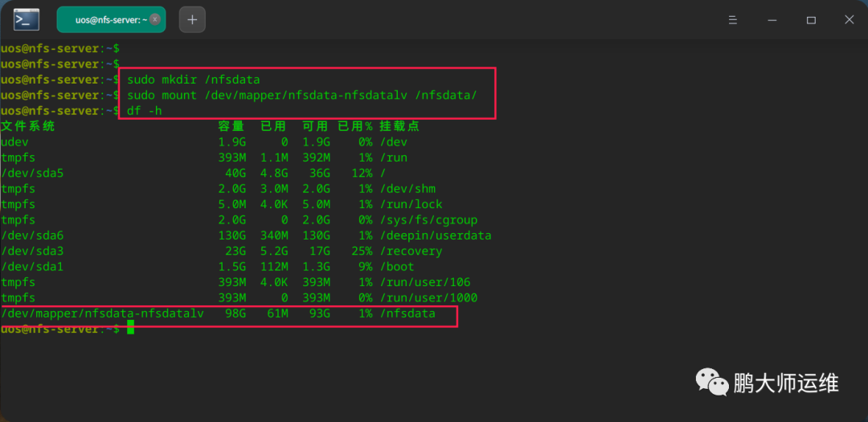
Task: Click the 容量 column header
Action: [x=231, y=126]
